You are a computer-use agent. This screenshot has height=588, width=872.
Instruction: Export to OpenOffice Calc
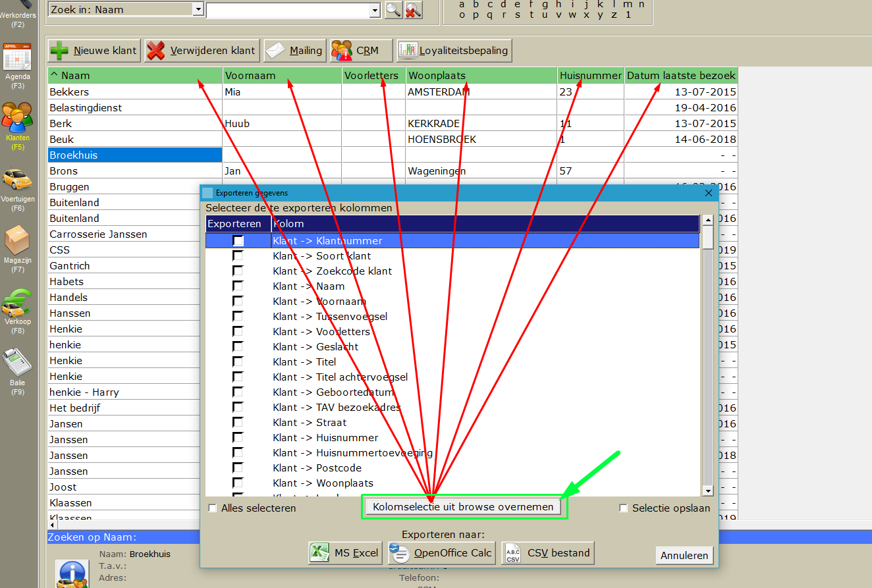click(x=441, y=552)
